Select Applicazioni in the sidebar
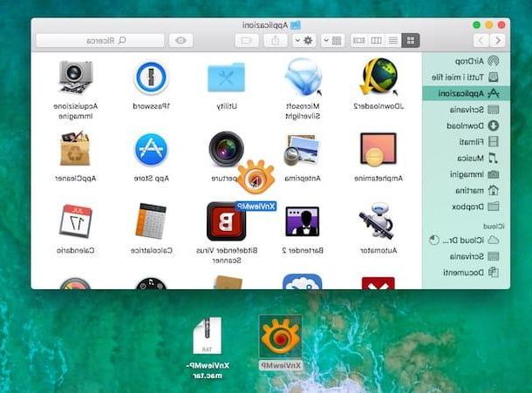 (467, 93)
